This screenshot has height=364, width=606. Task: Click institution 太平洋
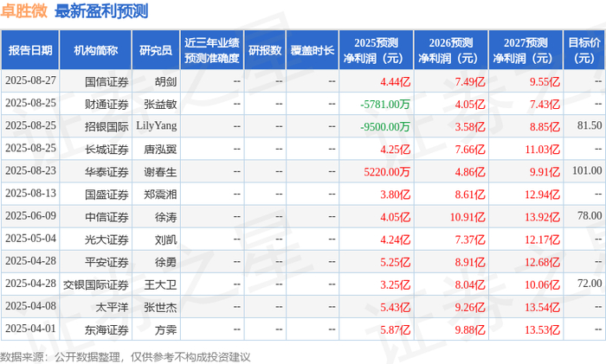point(112,307)
